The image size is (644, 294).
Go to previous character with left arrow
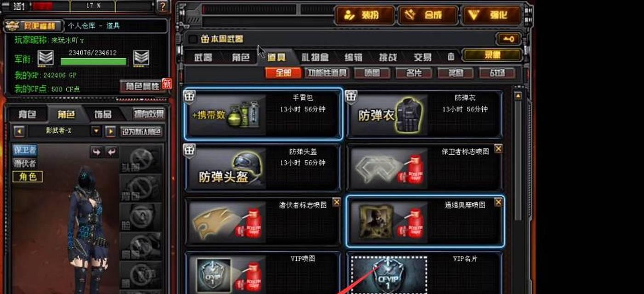click(x=19, y=131)
